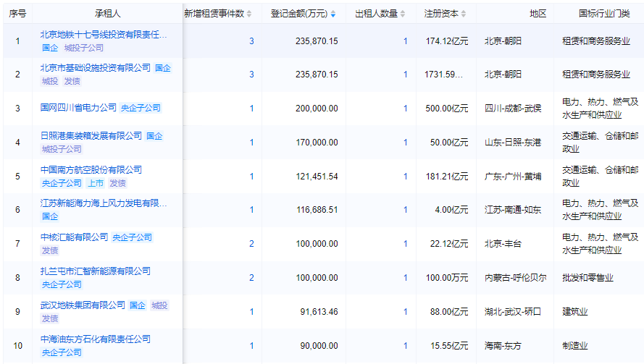Viewport: 644px width, 364px height.
Task: Sort by 新增租赁事件数 column arrows
Action: (x=249, y=14)
